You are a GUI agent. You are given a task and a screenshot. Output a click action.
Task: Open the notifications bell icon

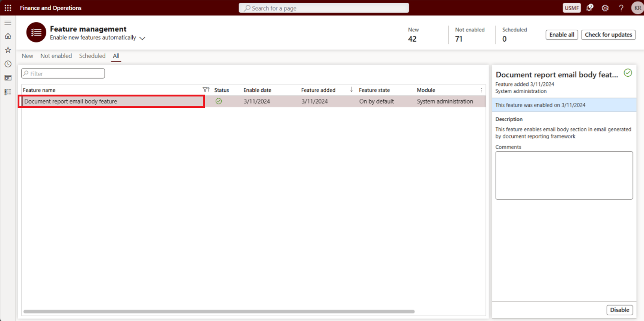tap(589, 8)
